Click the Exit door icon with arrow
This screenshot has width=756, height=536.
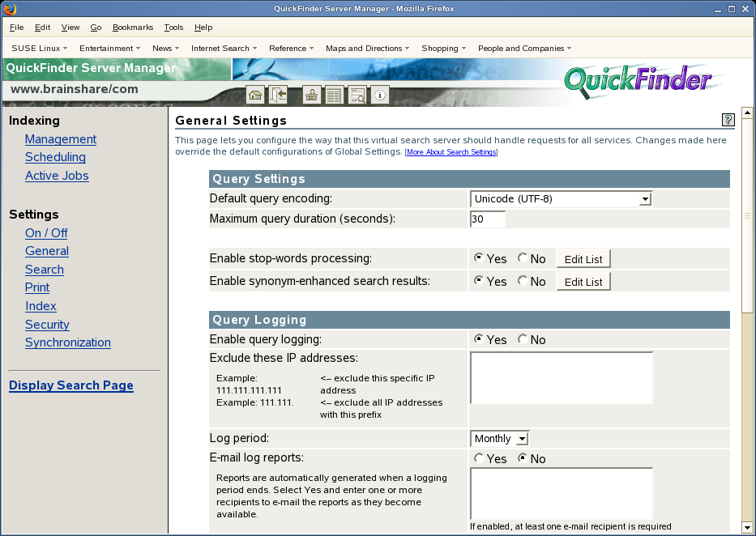[278, 95]
